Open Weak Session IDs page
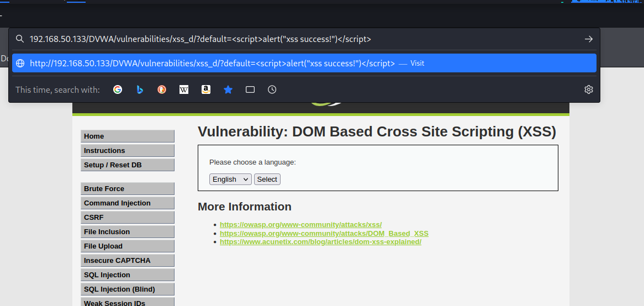The width and height of the screenshot is (644, 306). point(128,303)
